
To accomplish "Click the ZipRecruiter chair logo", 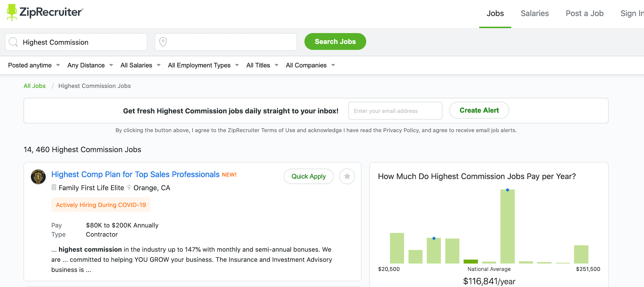I will click(x=12, y=12).
